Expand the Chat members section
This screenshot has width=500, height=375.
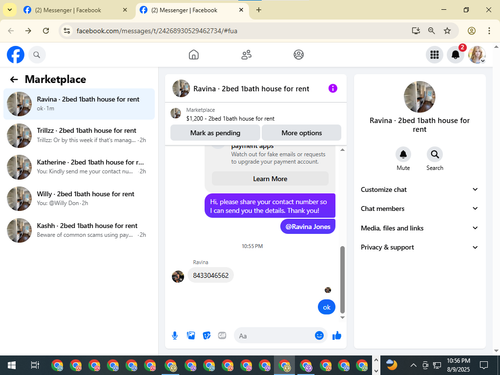click(x=419, y=208)
